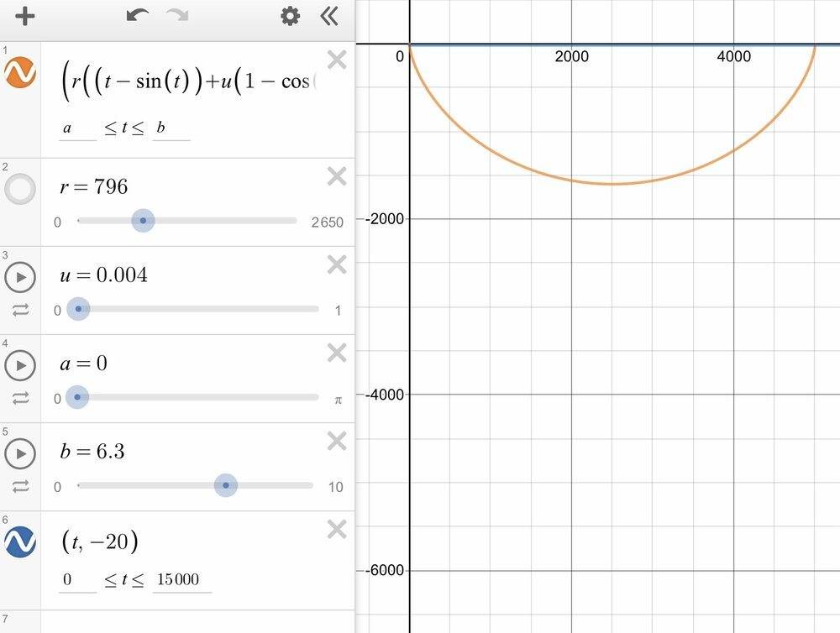The height and width of the screenshot is (633, 840).
Task: Remove the r = 796 expression
Action: (336, 176)
